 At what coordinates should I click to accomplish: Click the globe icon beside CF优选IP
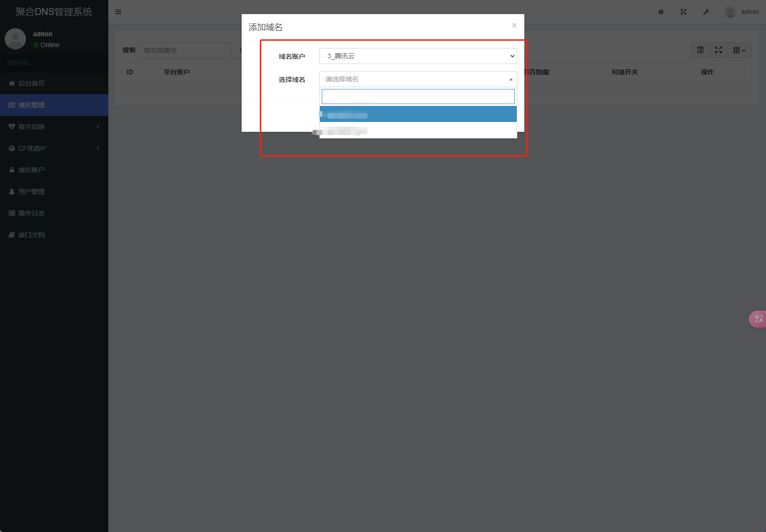coord(12,148)
